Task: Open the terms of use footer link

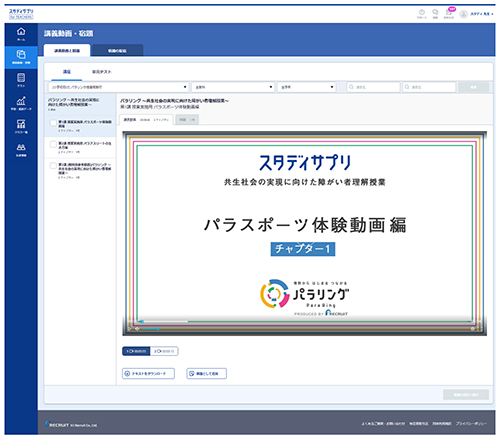Action: (x=442, y=424)
